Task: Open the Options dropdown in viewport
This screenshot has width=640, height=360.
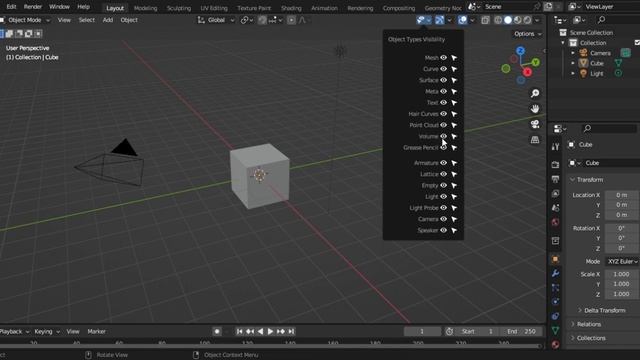Action: click(x=527, y=34)
